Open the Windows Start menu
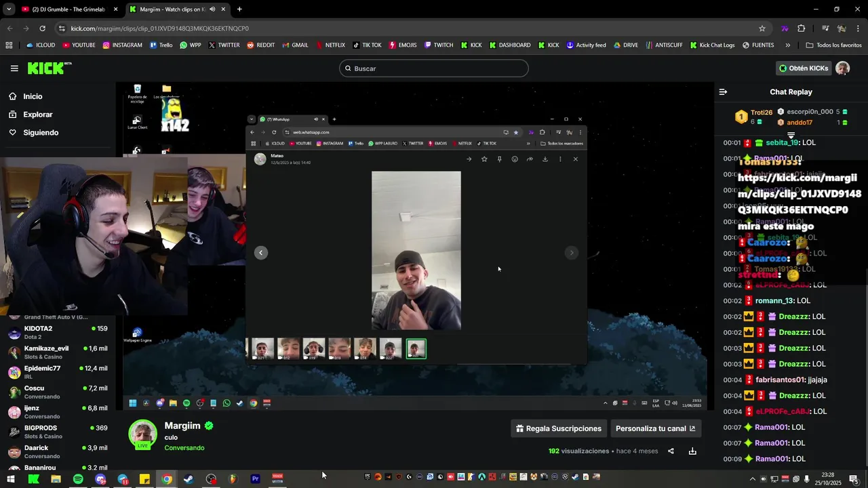Image resolution: width=868 pixels, height=488 pixels. point(11,479)
